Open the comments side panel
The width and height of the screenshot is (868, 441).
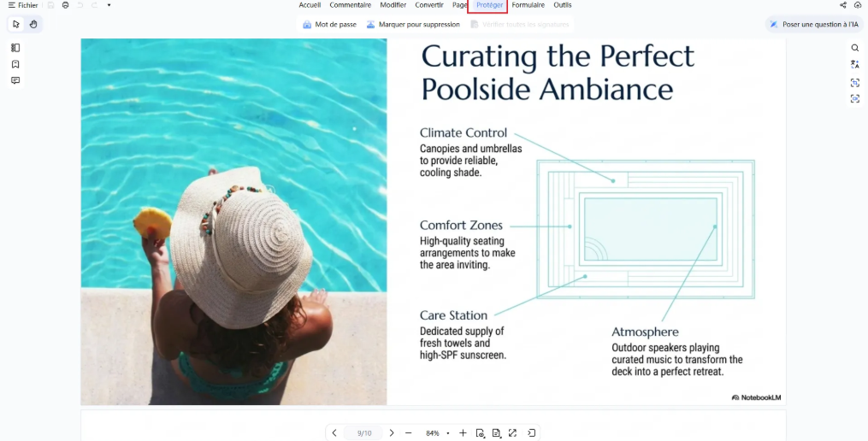(15, 80)
